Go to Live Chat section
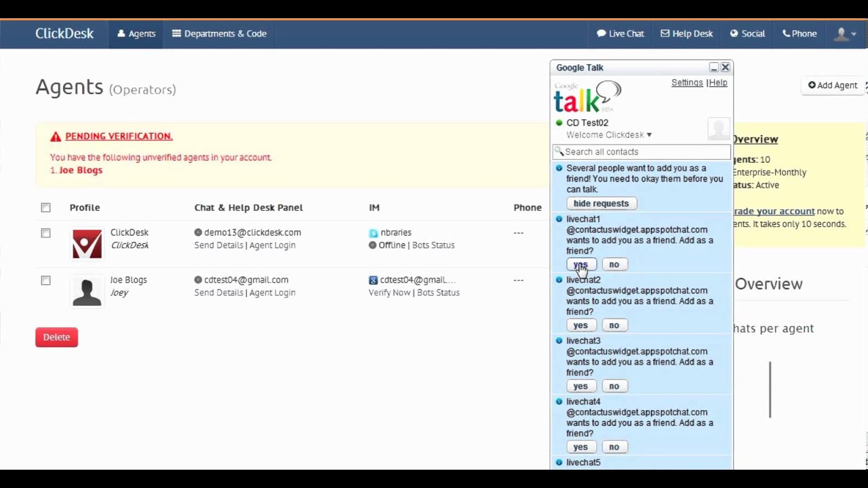Viewport: 868px width, 488px height. click(620, 33)
